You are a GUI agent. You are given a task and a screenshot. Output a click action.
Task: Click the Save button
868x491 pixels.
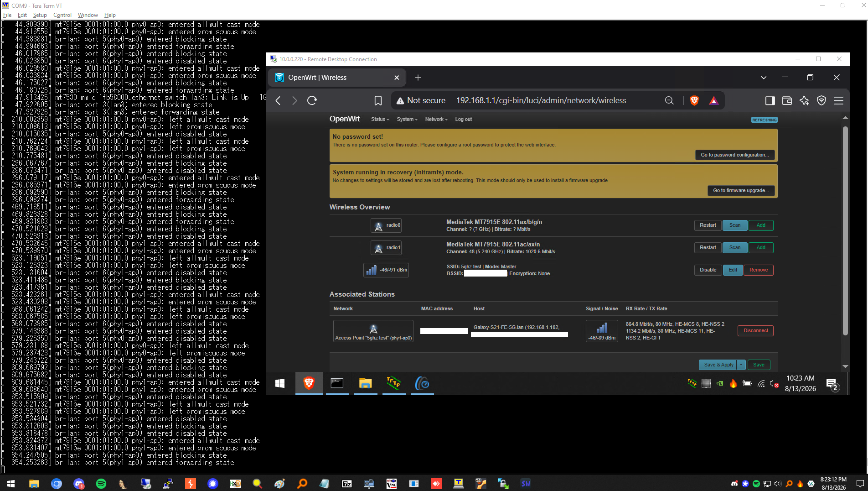759,365
